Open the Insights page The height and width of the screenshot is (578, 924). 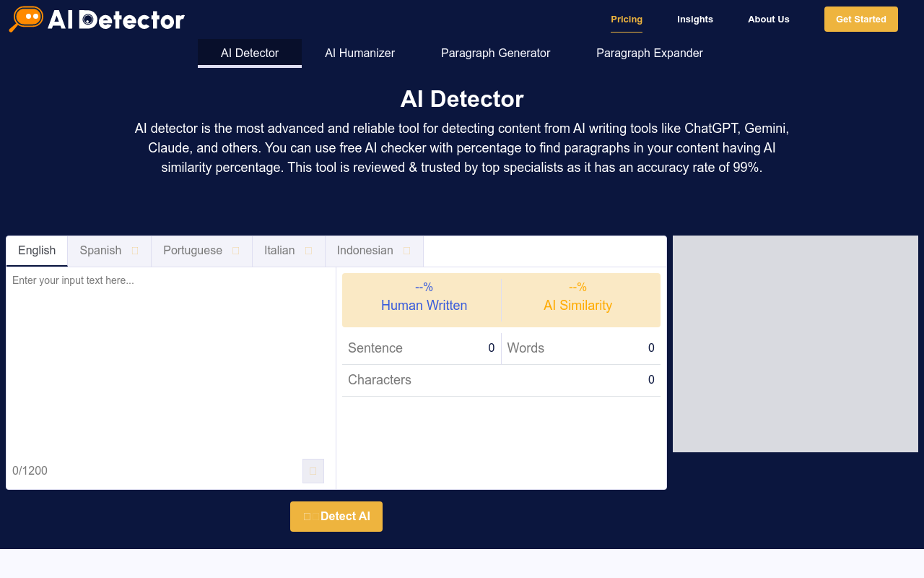pos(695,20)
